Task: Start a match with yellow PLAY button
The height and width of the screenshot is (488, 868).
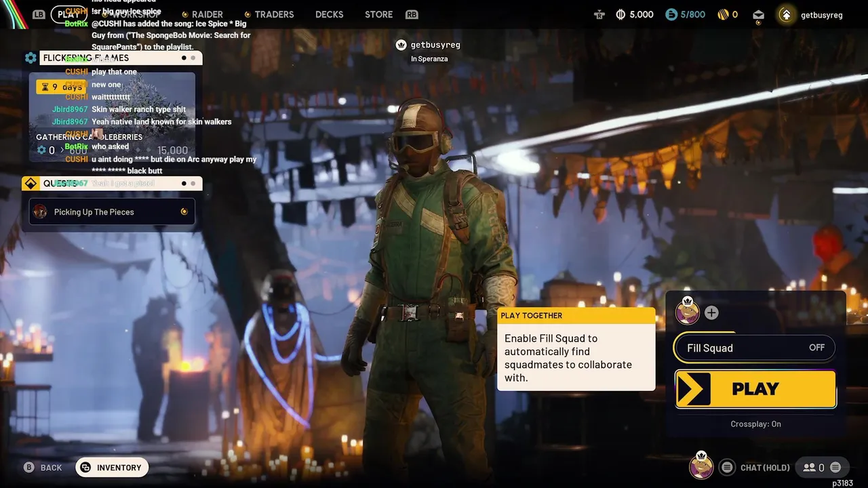Action: (x=755, y=389)
